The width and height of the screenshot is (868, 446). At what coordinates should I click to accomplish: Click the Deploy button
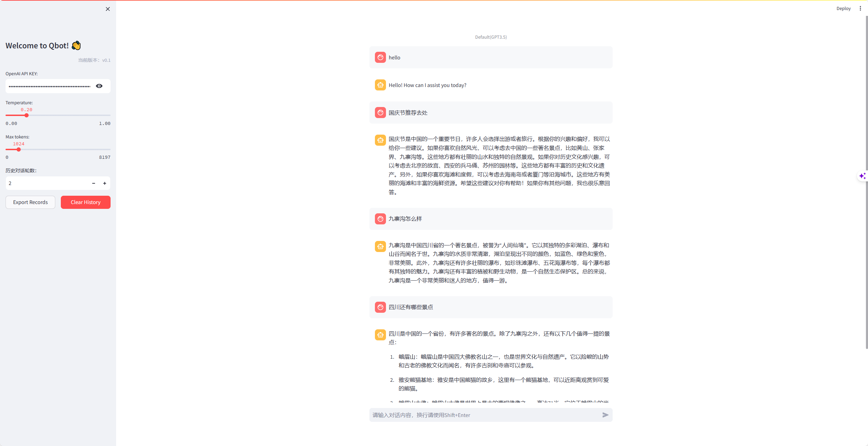[x=843, y=8]
